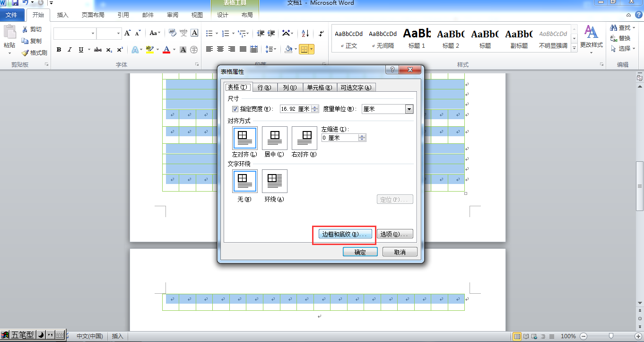Increase the 指定宽度 value with up arrow
This screenshot has width=644, height=342.
315,107
